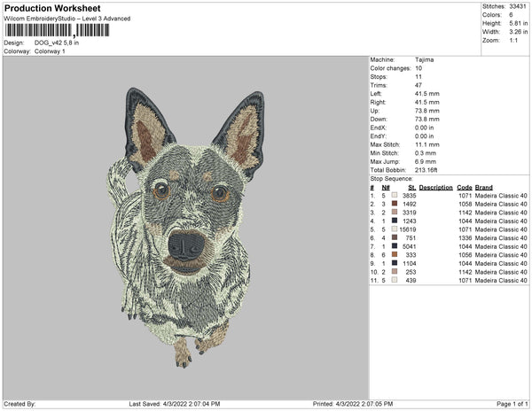
Task: Select the 'Right:' extent label
Action: (378, 103)
